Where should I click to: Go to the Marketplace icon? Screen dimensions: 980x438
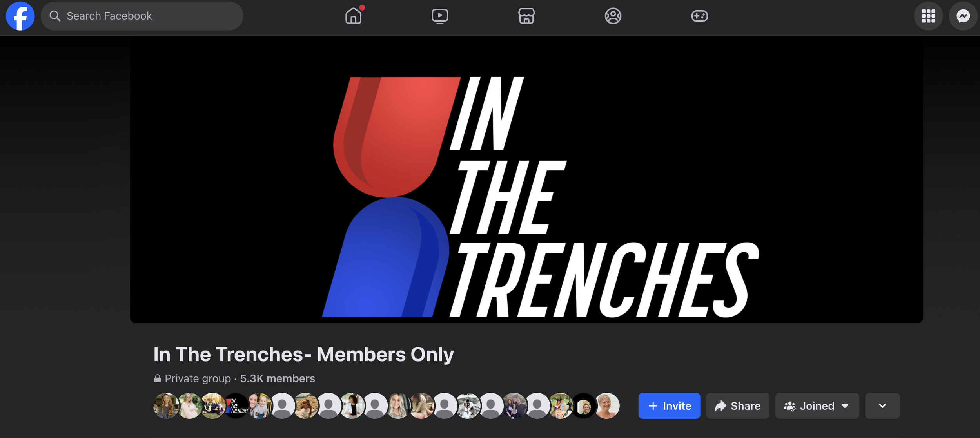pos(526,16)
